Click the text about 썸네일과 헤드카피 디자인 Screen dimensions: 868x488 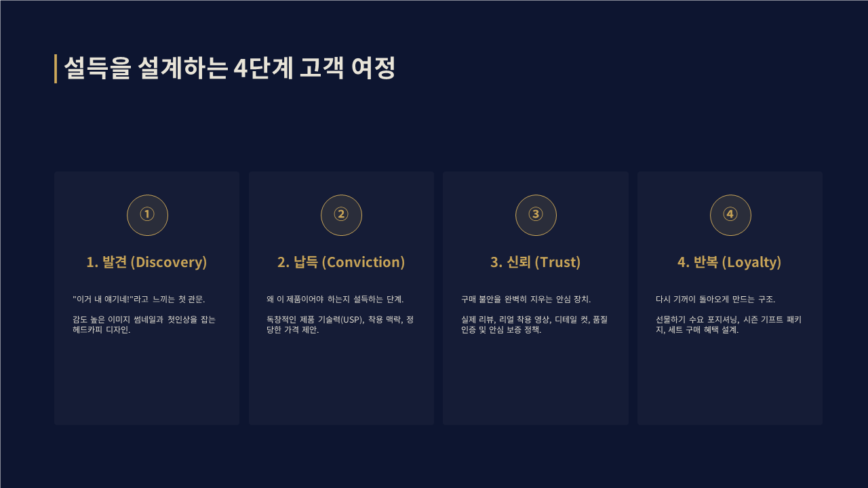[x=144, y=325]
